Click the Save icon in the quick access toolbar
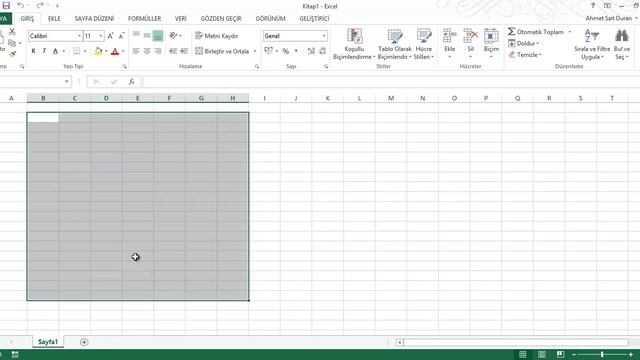640x360 pixels. (x=6, y=6)
